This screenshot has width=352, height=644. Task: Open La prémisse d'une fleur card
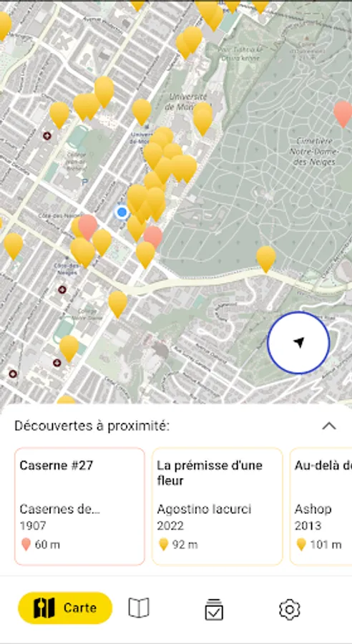pyautogui.click(x=217, y=506)
